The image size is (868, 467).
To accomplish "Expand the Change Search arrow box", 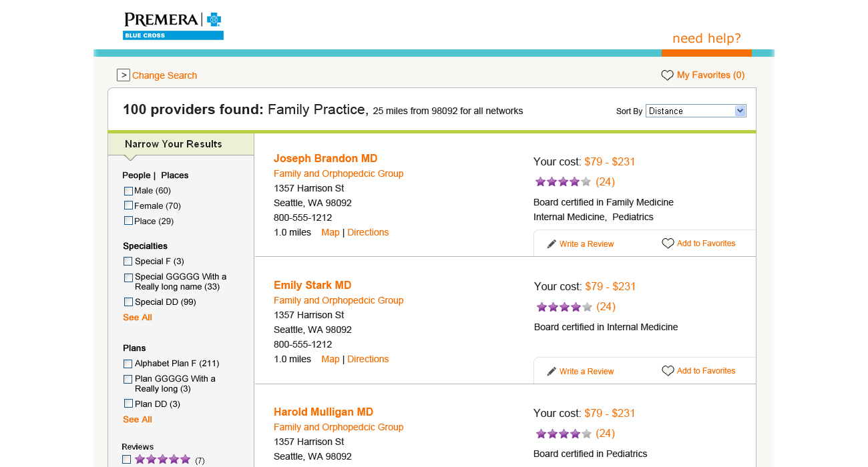I will click(123, 75).
